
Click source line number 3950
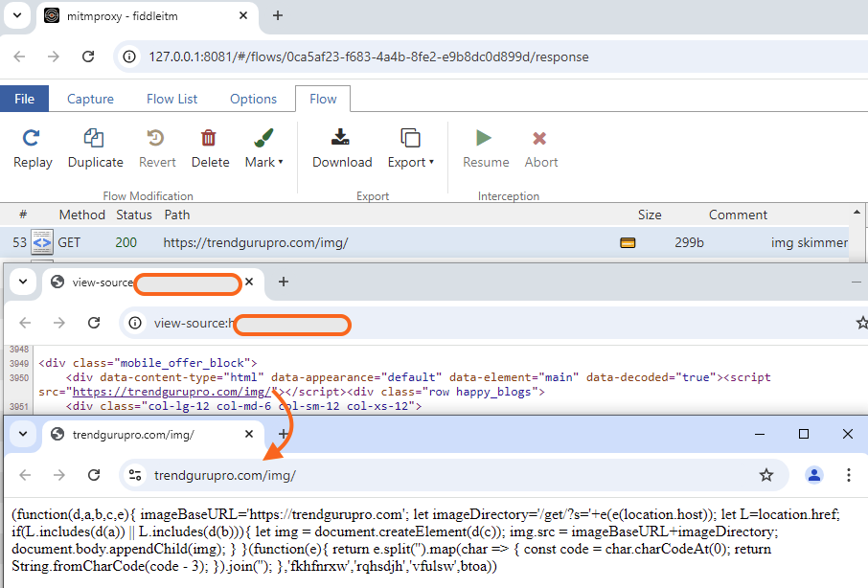tap(19, 378)
